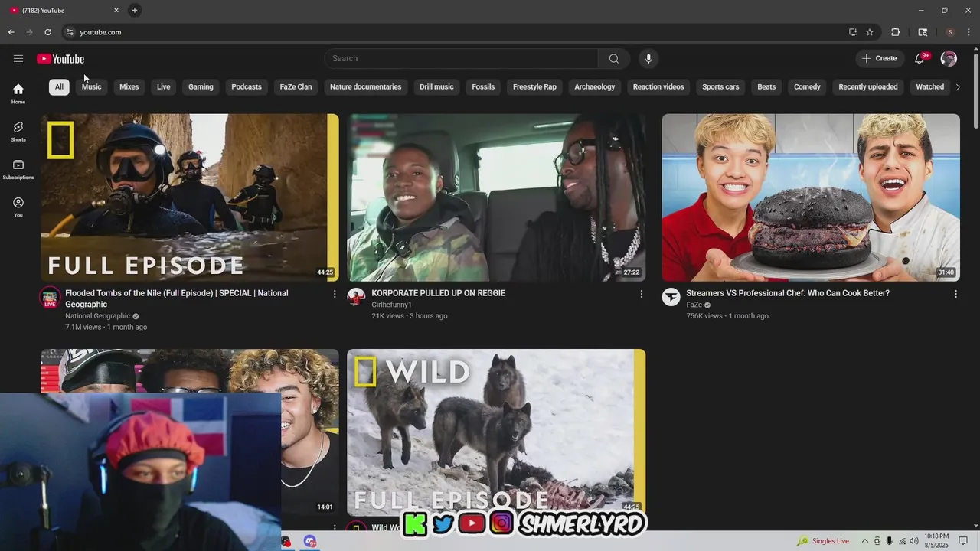Screen dimensions: 980x551
Task: Open the more options menu for Flooded Tombs video
Action: [x=334, y=294]
